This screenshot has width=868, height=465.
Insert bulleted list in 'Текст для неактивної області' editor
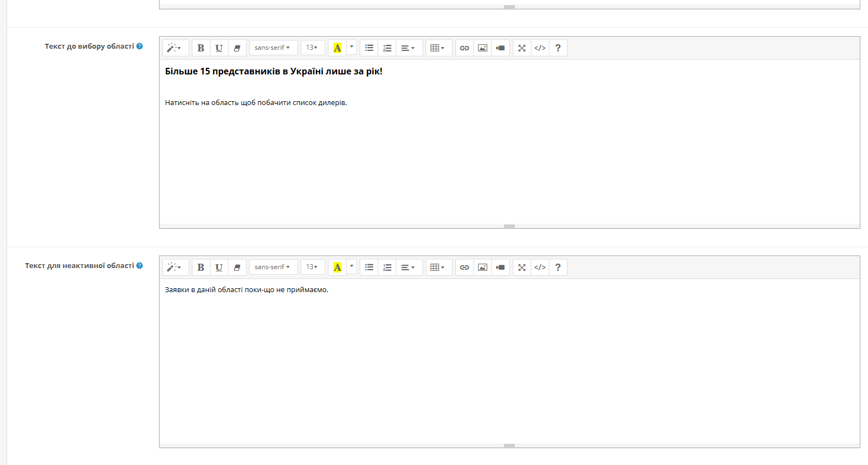[369, 268]
